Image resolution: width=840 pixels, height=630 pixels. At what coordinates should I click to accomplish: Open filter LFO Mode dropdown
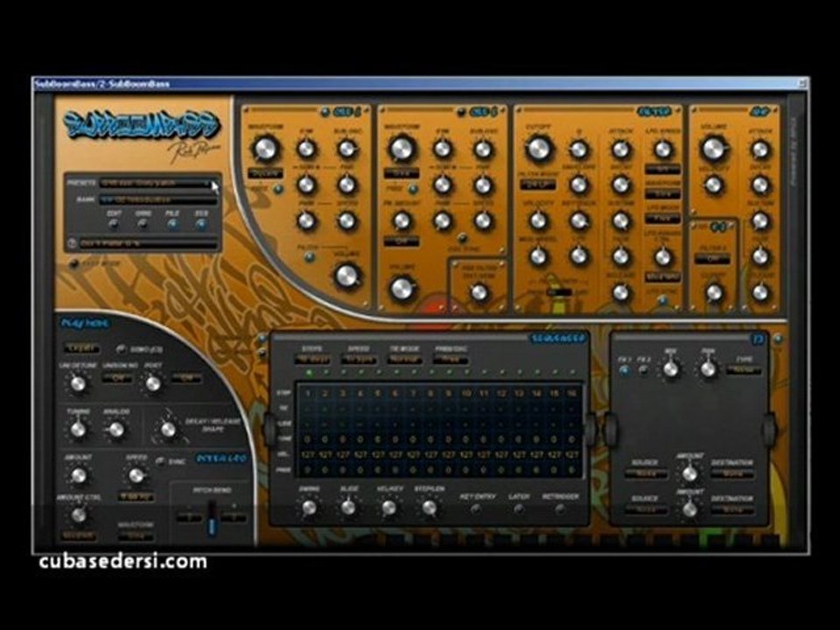point(662,219)
